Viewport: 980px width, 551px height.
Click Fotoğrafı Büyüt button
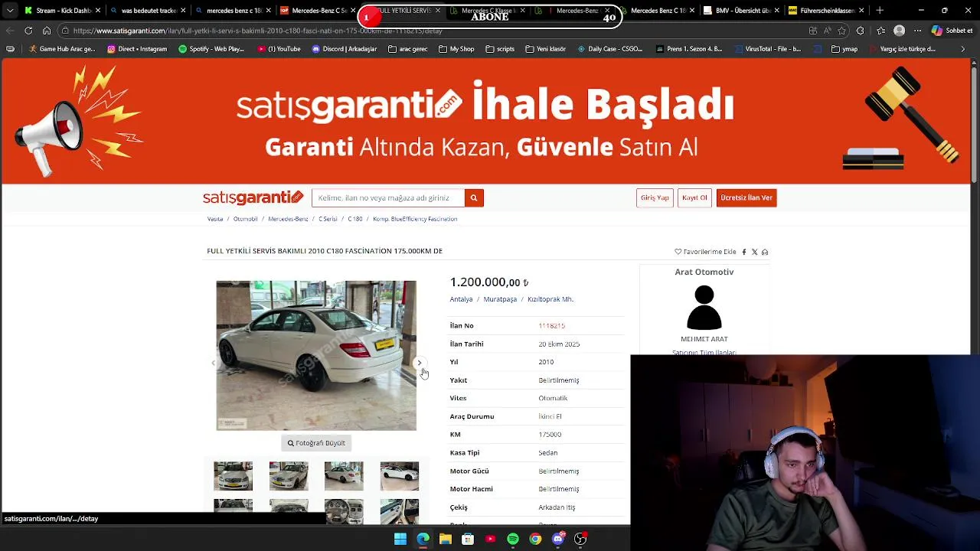coord(316,443)
